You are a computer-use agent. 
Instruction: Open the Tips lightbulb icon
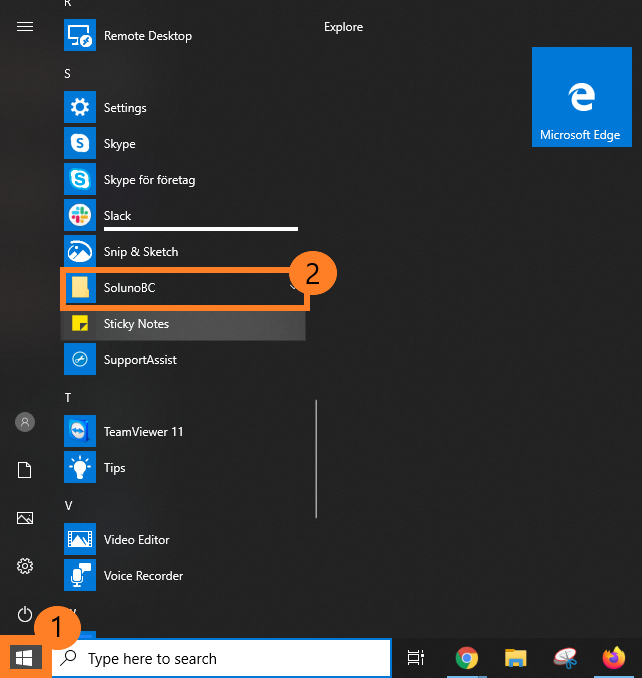tap(80, 467)
